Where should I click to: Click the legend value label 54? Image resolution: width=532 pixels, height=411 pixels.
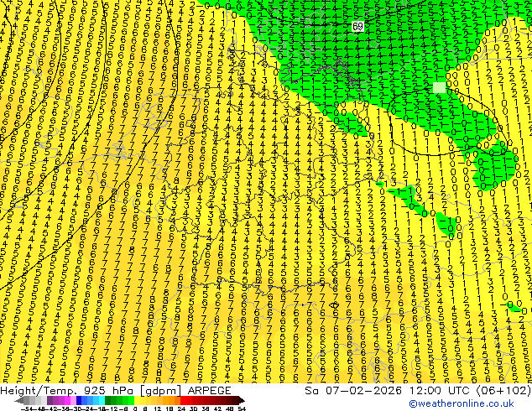click(x=242, y=408)
